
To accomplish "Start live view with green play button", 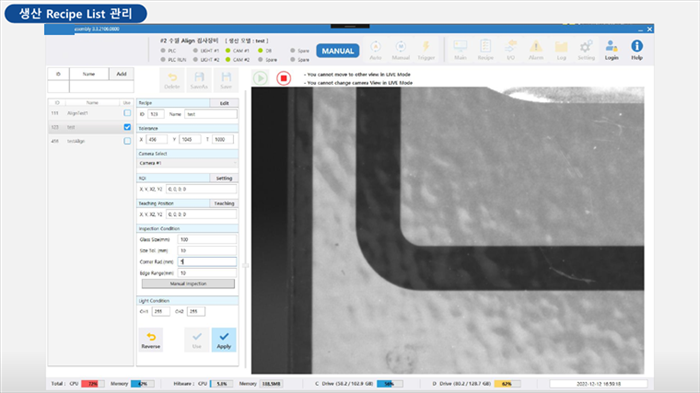I will click(260, 78).
